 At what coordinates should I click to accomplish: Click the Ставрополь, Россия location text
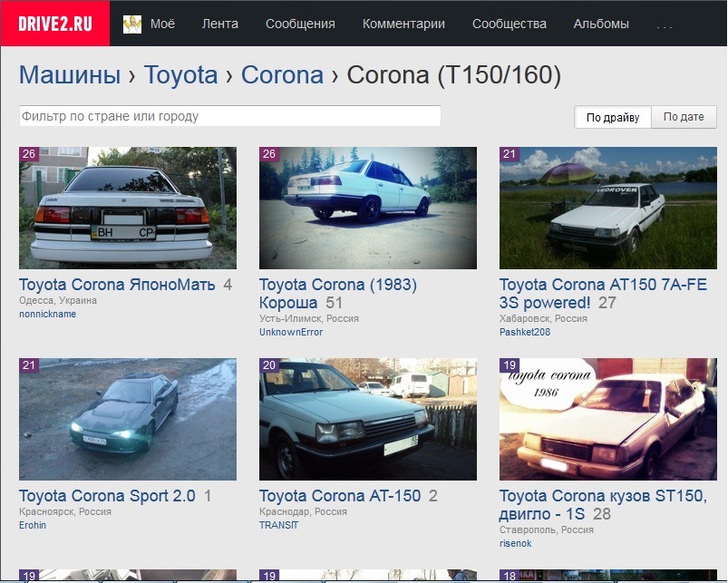click(547, 530)
